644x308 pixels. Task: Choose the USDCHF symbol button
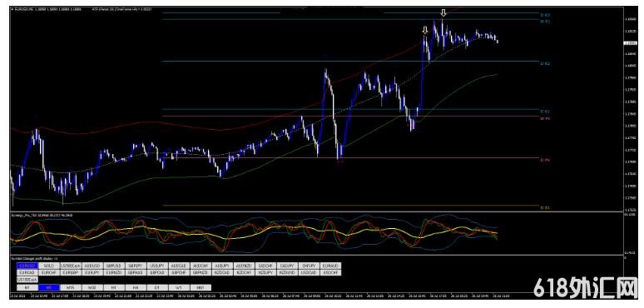(330, 272)
